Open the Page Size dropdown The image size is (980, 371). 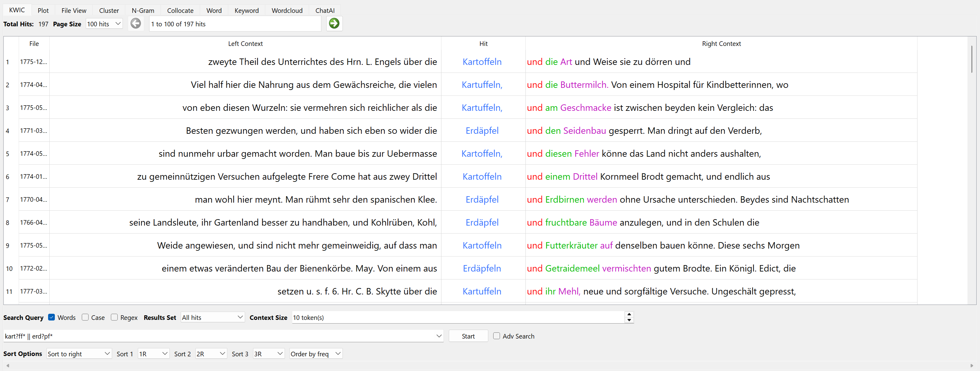[x=104, y=24]
